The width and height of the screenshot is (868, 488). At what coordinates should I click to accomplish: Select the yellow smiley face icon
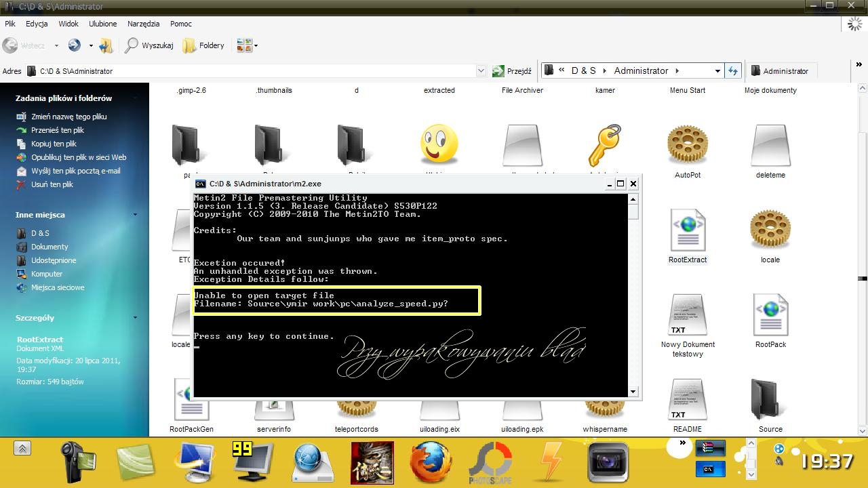click(439, 144)
